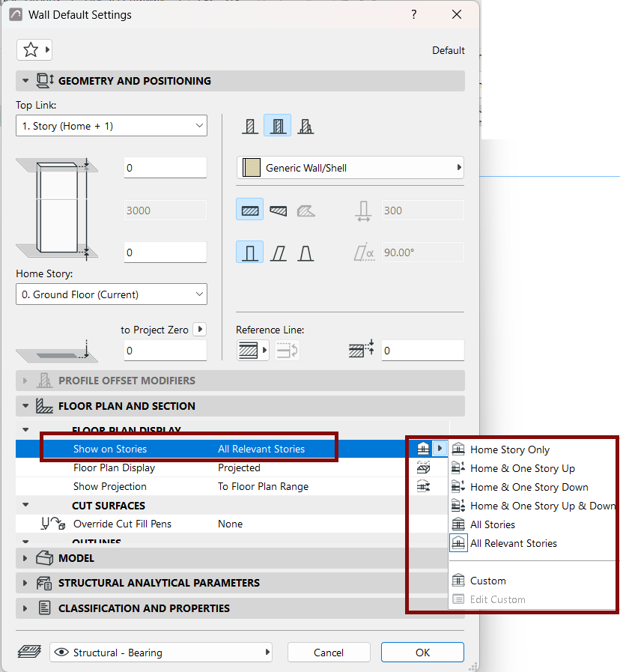This screenshot has width=620, height=672.
Task: Choose Home Story Only from the menu
Action: click(x=532, y=449)
